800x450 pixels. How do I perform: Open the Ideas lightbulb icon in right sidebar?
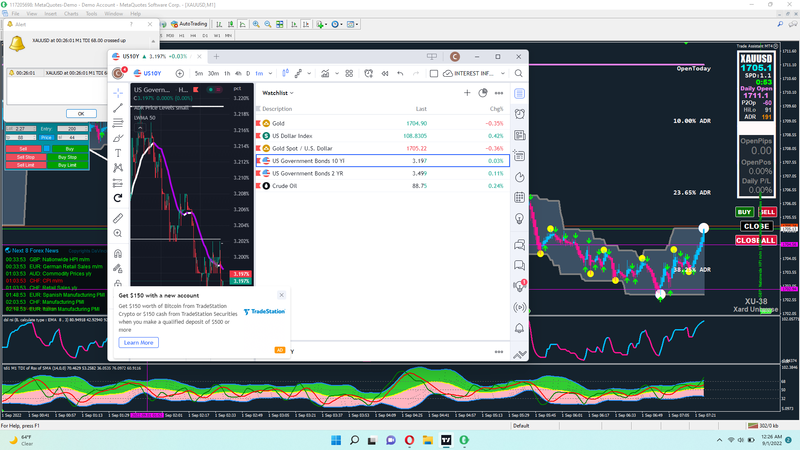pos(519,219)
